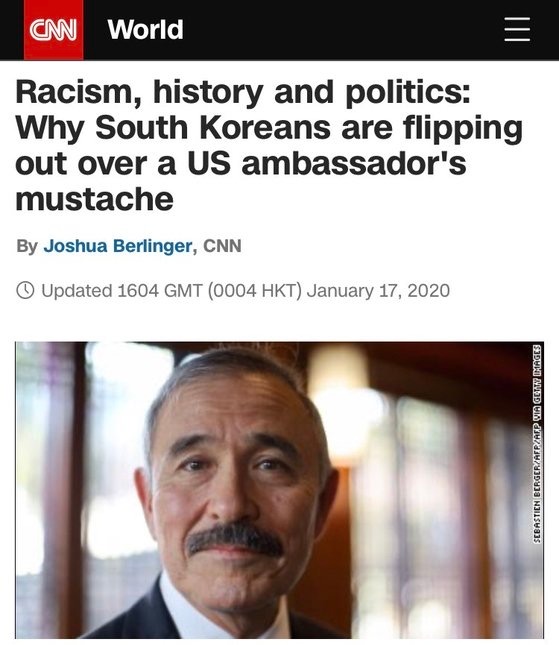Click the man's mustache in the photo
Viewport: 559px width, 645px height.
coord(234,538)
